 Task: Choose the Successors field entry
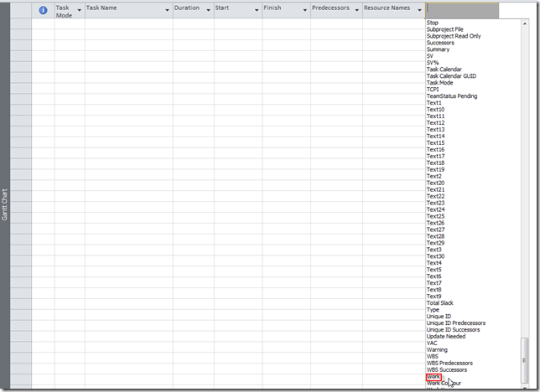click(440, 43)
